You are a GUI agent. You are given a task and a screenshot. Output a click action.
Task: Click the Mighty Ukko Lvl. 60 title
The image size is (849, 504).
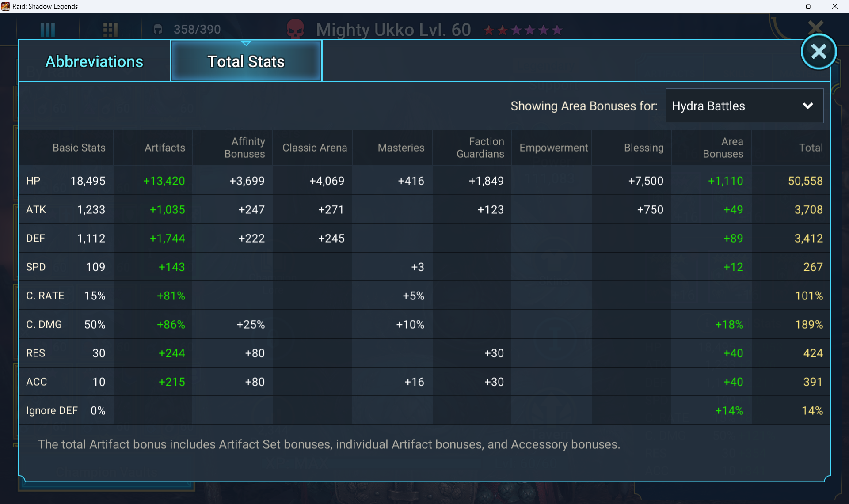pos(393,30)
